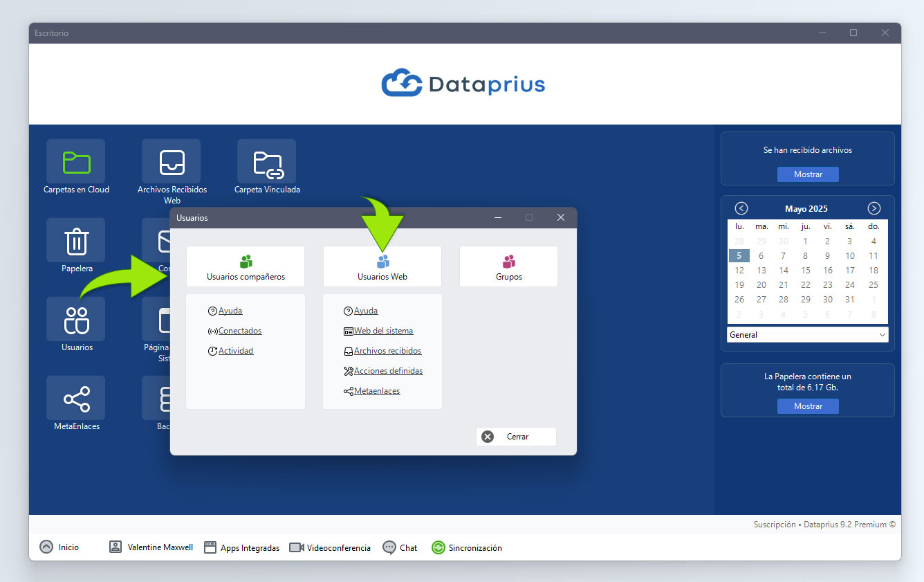Maximize the Escritorio window
The width and height of the screenshot is (924, 582).
coord(853,33)
